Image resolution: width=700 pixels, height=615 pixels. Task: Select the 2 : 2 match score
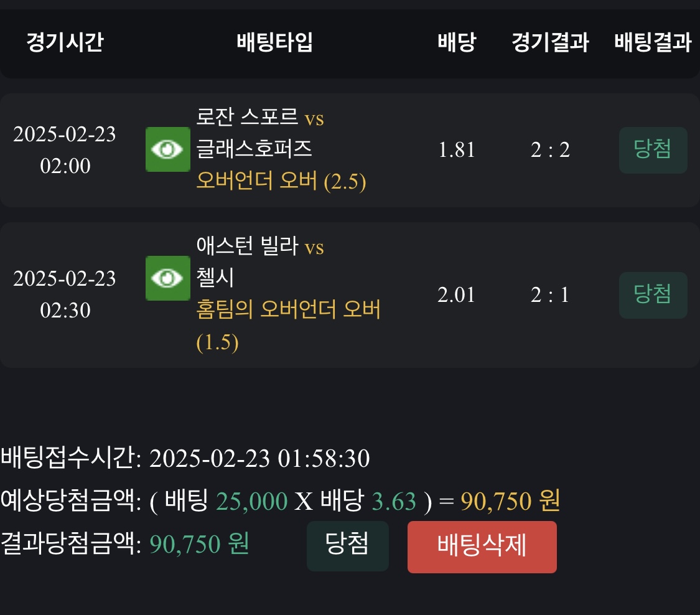(550, 150)
